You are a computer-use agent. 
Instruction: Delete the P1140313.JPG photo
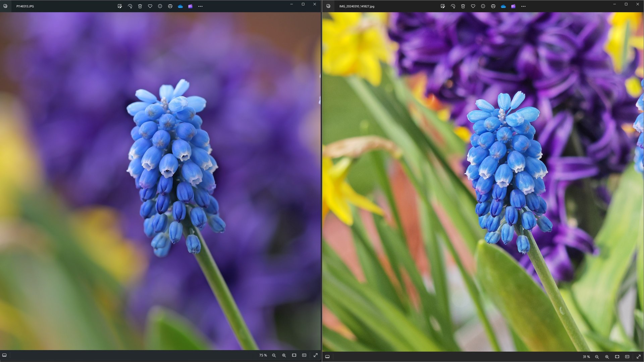coord(140,6)
